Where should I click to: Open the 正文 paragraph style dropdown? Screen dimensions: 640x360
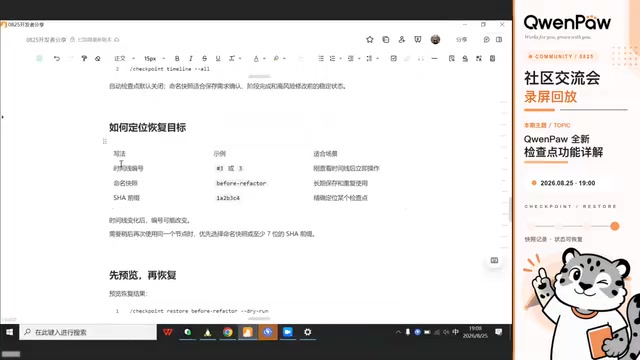tap(124, 59)
